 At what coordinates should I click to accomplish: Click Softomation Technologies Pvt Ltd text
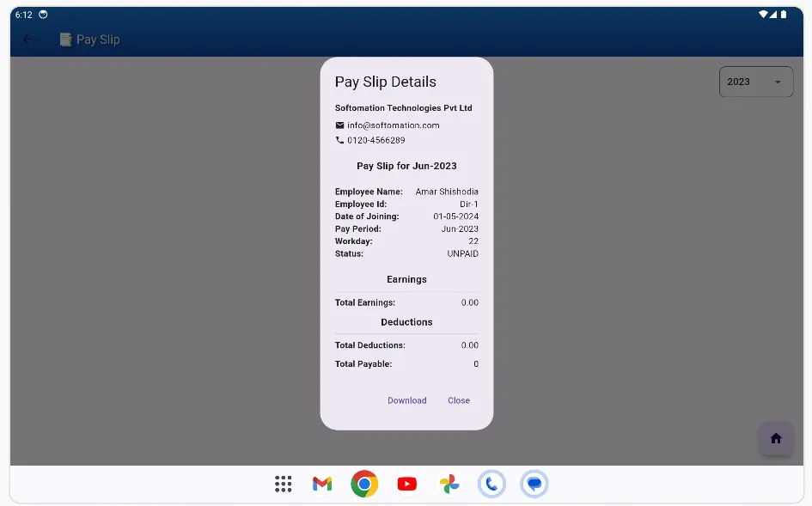tap(403, 107)
